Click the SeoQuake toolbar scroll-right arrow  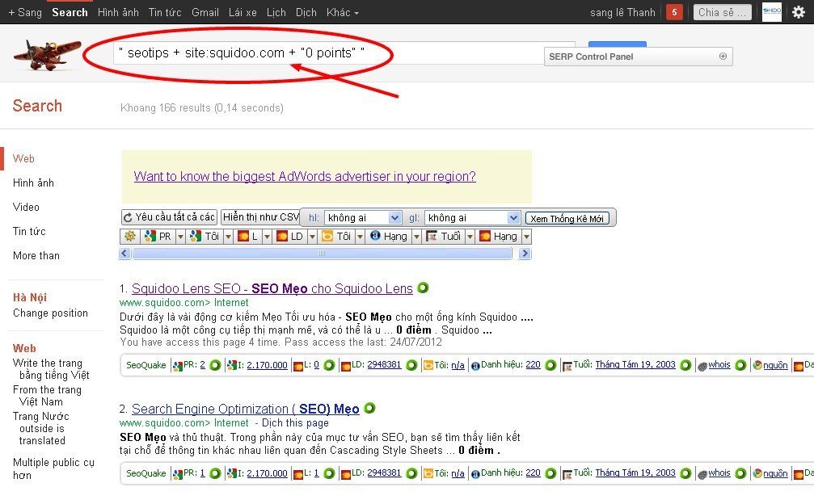(x=525, y=253)
